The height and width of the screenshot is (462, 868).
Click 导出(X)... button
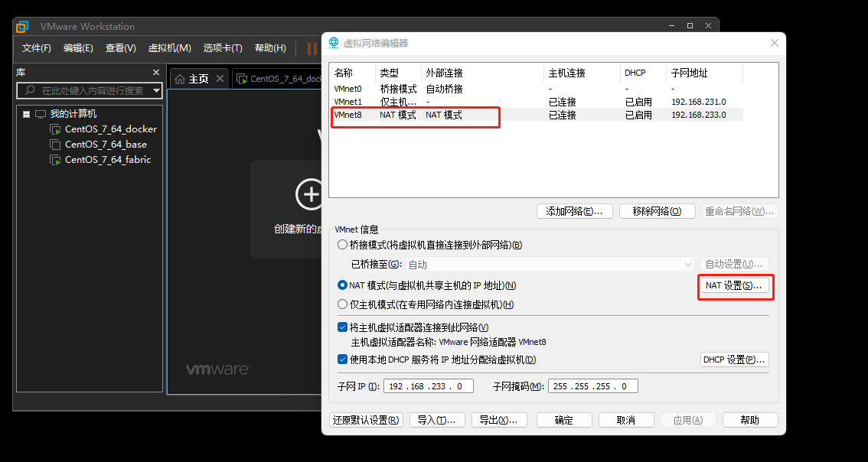499,420
